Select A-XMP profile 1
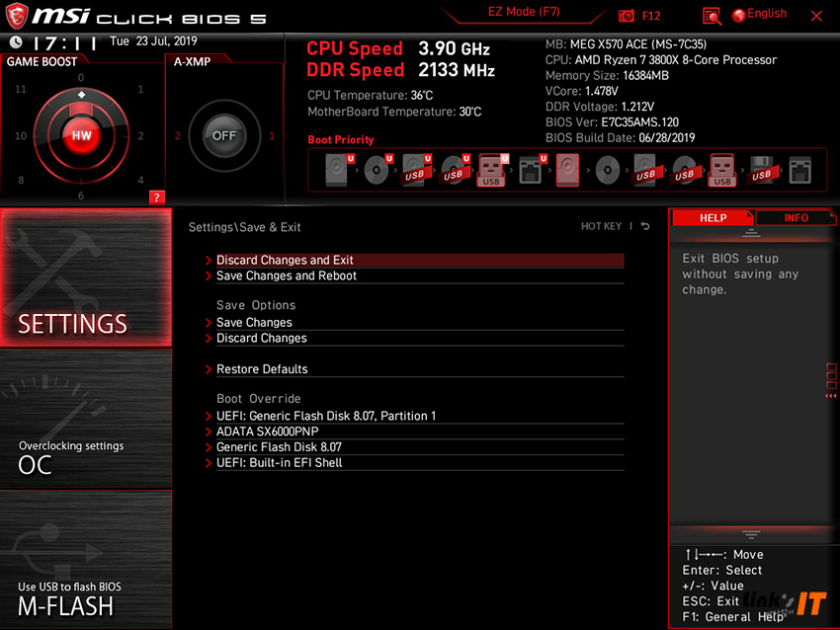 (x=272, y=136)
